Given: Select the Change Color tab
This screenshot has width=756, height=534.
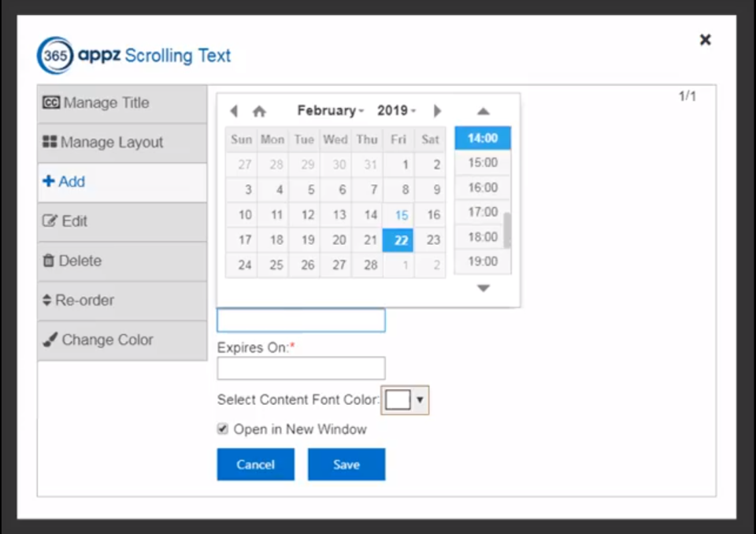Looking at the screenshot, I should pos(122,340).
